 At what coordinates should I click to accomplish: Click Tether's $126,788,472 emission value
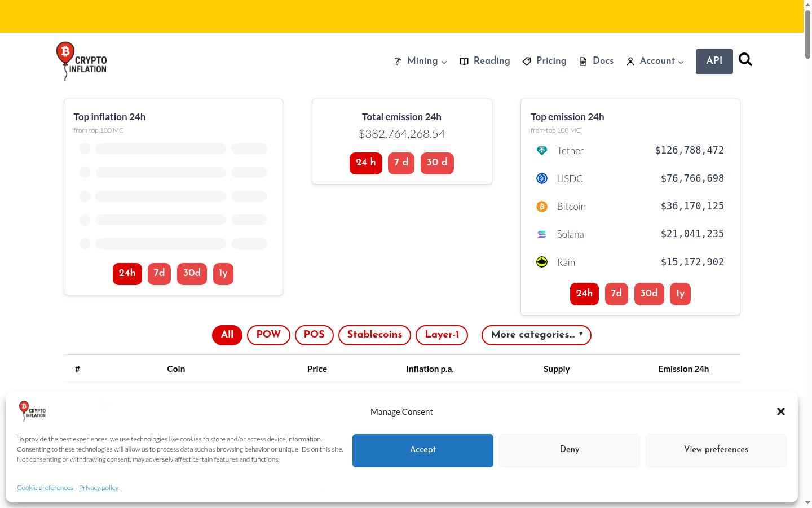tap(689, 150)
